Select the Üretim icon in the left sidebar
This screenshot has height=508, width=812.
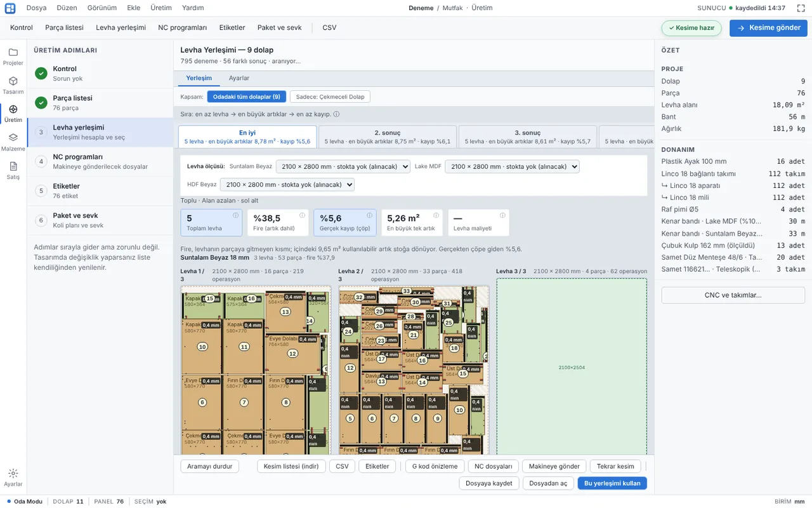pyautogui.click(x=13, y=114)
